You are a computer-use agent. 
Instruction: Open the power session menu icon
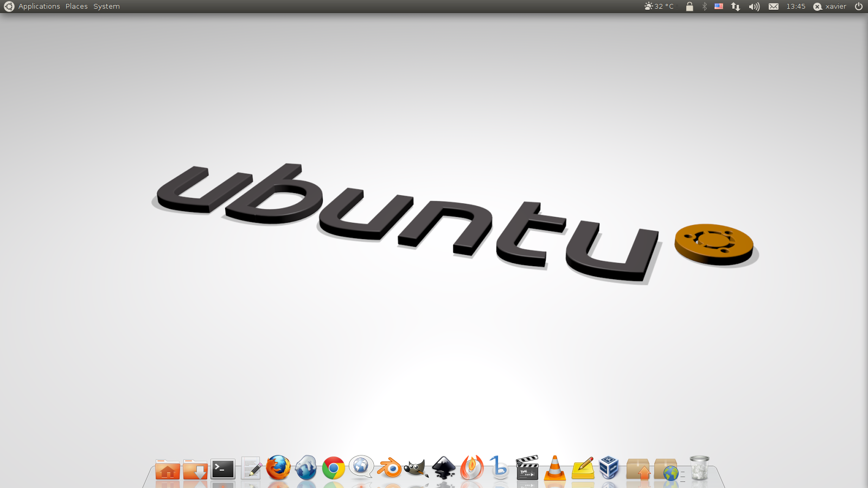coord(859,7)
